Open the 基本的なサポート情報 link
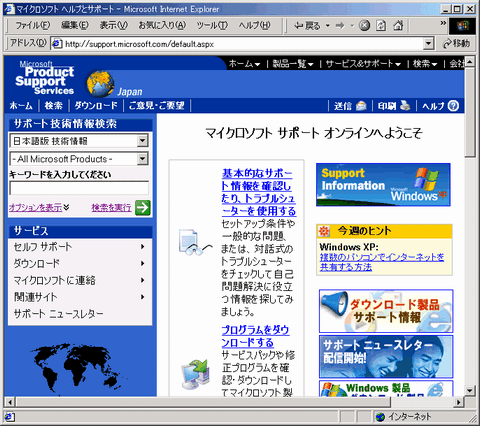Viewport: 480px width, 426px height. click(259, 192)
